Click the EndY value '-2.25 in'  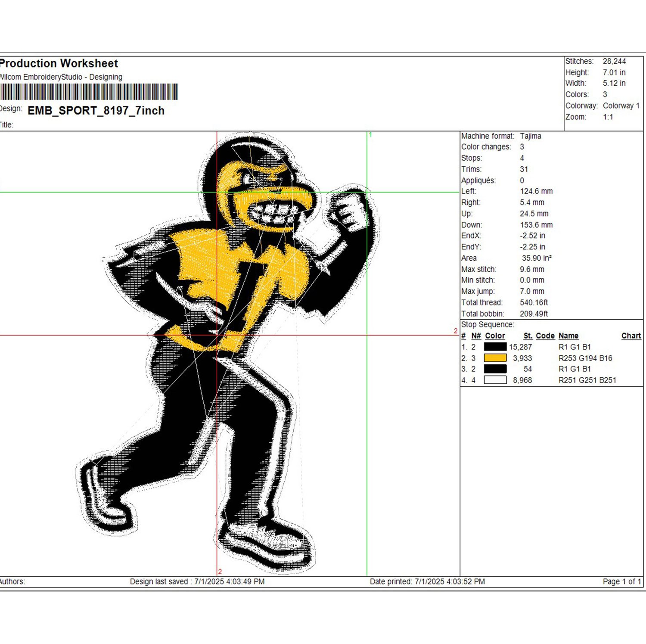pyautogui.click(x=532, y=247)
